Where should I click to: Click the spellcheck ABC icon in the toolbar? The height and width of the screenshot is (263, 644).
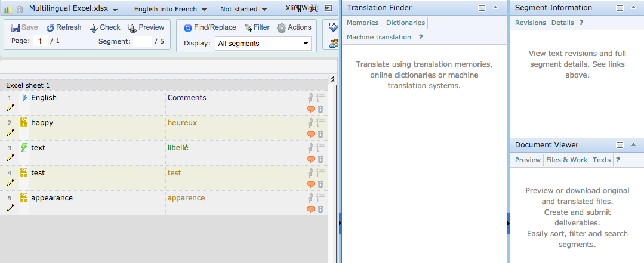tap(333, 27)
